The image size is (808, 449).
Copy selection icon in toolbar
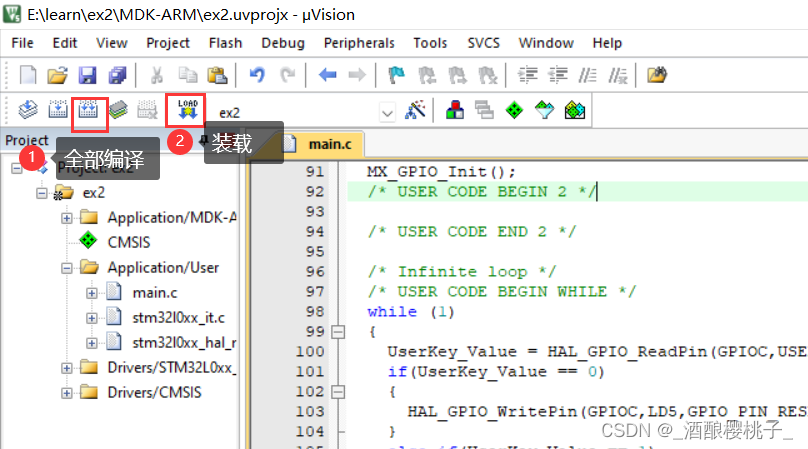pos(188,75)
